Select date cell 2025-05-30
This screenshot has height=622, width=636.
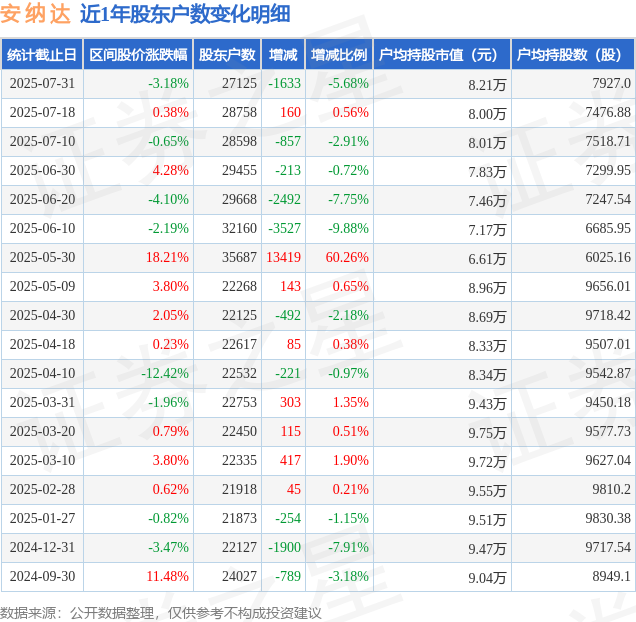(x=42, y=257)
